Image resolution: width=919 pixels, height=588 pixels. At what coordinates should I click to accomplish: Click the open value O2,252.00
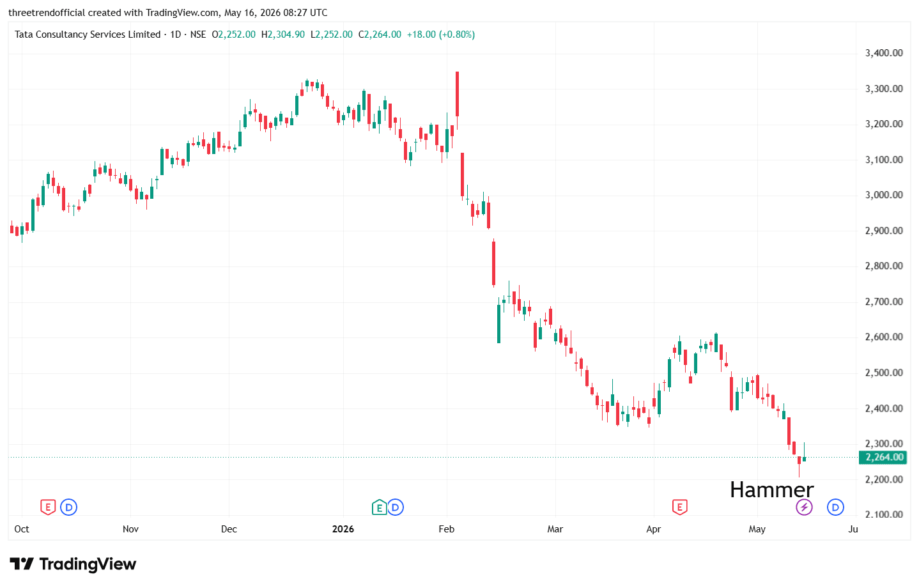233,35
